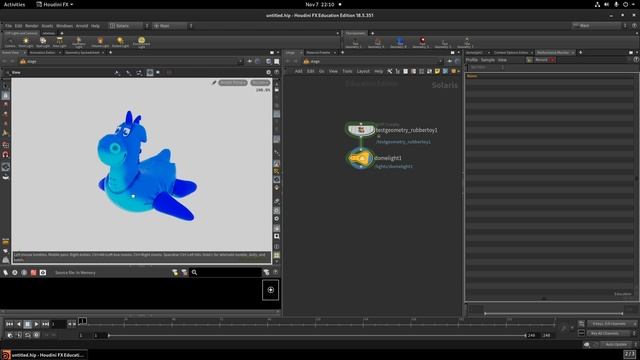The height and width of the screenshot is (360, 640).
Task: Open the scene view stage path dropdown arrow
Action: point(240,61)
